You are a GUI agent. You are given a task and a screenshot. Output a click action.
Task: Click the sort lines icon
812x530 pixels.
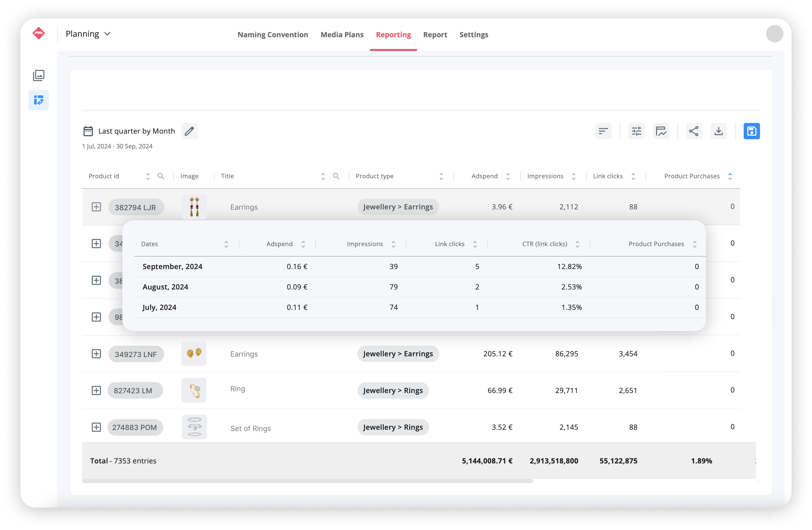(x=603, y=131)
